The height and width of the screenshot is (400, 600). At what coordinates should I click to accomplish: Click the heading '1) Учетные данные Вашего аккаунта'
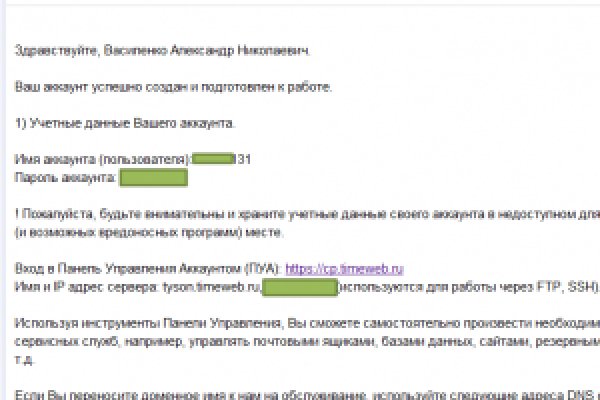pos(125,123)
